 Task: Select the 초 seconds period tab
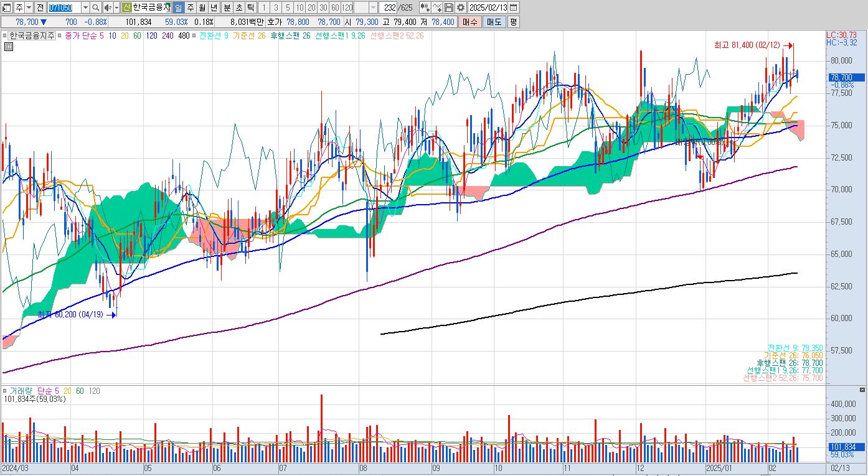click(x=238, y=7)
